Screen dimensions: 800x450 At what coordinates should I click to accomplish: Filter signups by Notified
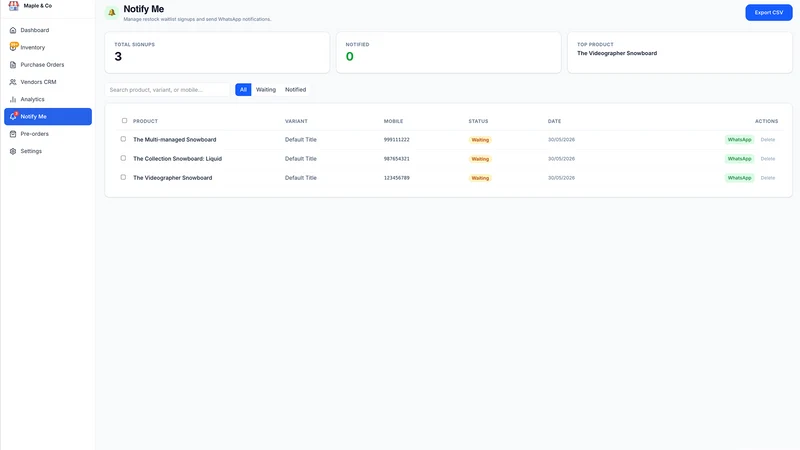point(295,89)
